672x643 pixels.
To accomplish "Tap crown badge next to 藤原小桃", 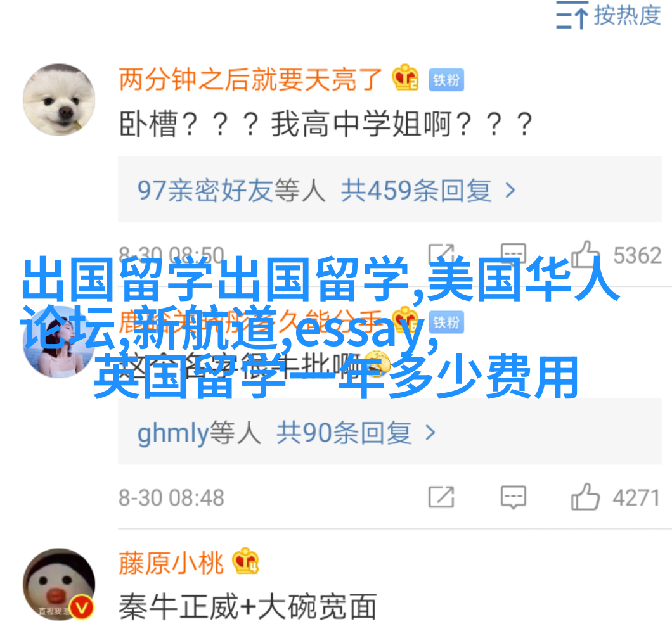I will (245, 561).
